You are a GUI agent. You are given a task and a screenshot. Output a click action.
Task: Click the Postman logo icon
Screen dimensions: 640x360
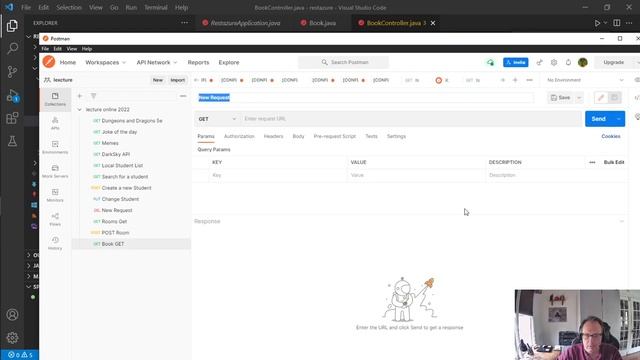coord(49,62)
